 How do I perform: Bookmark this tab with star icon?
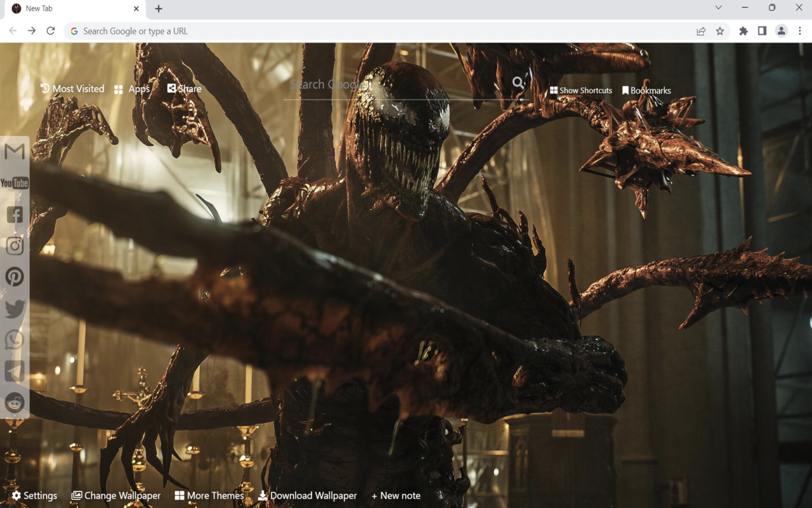[720, 31]
